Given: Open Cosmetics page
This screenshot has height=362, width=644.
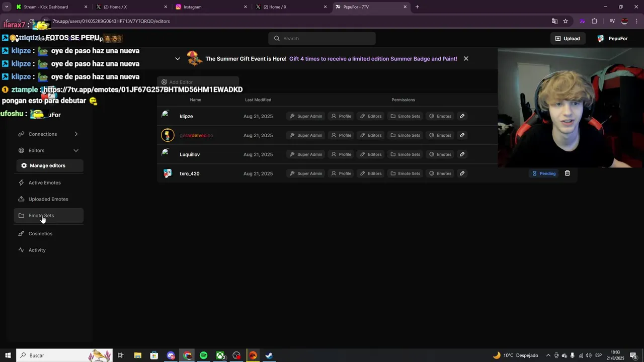Looking at the screenshot, I should [x=49, y=234].
